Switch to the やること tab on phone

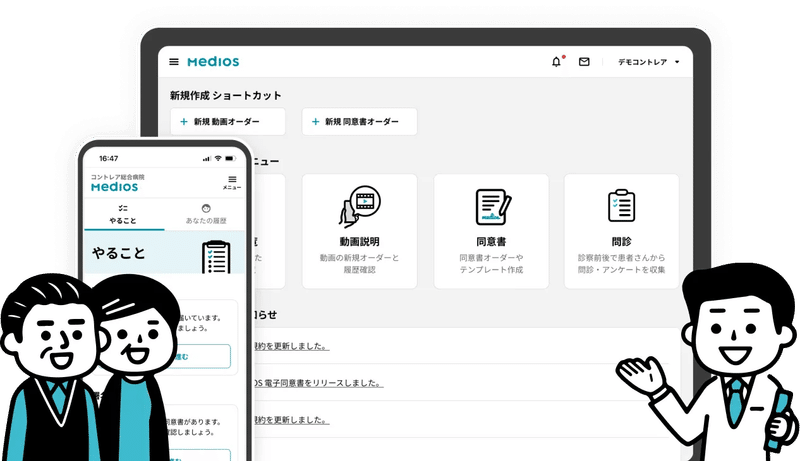tap(123, 214)
